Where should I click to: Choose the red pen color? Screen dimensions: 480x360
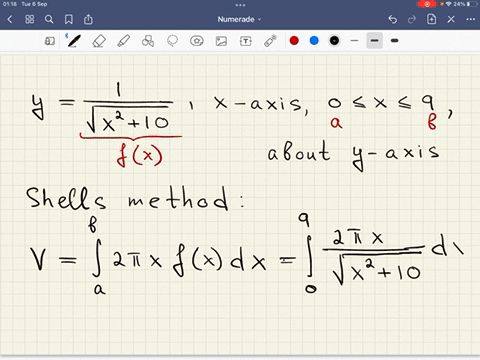pos(294,41)
